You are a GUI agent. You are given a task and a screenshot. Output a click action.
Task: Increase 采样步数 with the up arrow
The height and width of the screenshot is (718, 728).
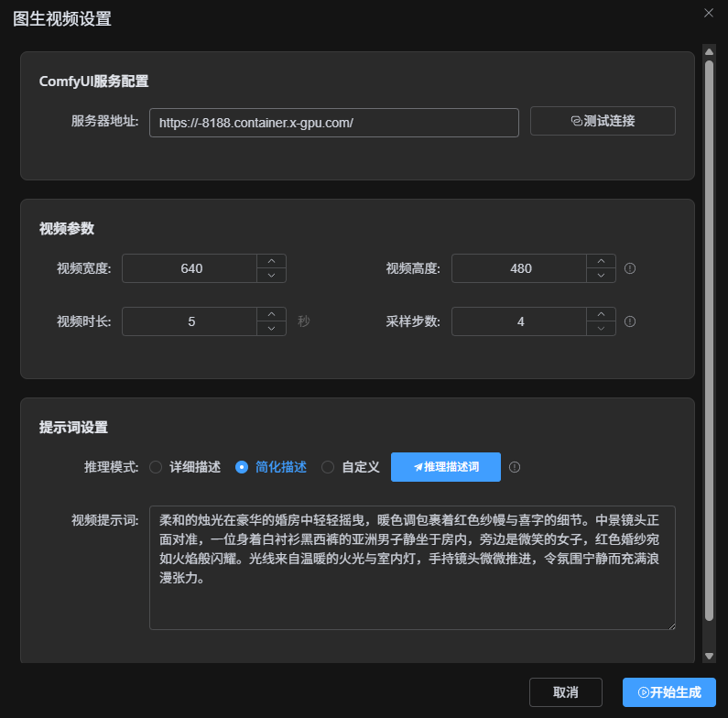pyautogui.click(x=601, y=314)
